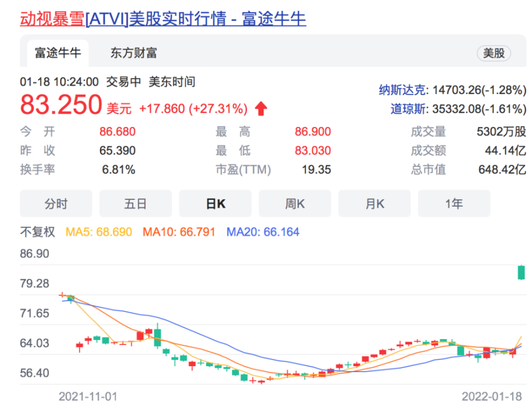This screenshot has height=406, width=532.
Task: Select the 日K daily candlestick tab
Action: (215, 204)
